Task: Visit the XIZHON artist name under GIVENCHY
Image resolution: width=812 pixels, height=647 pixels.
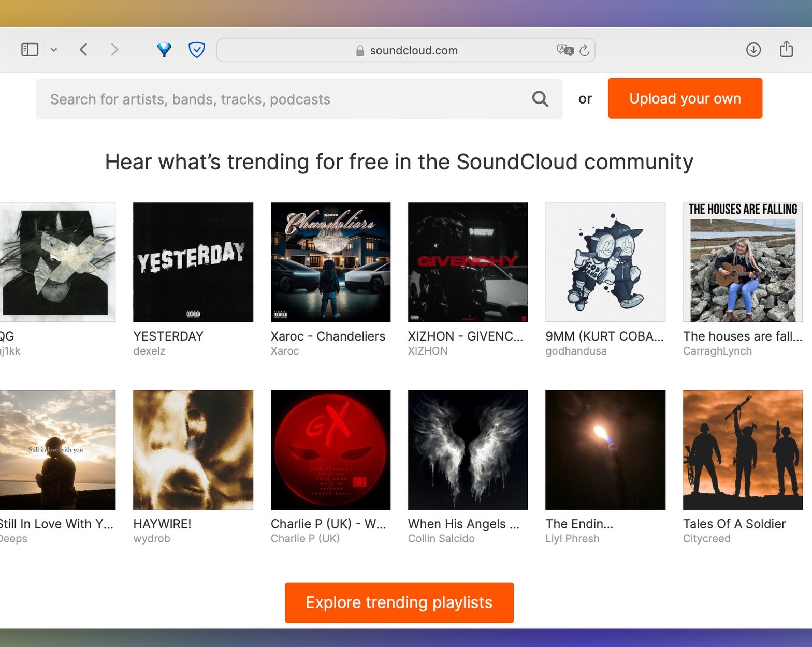Action: (428, 351)
